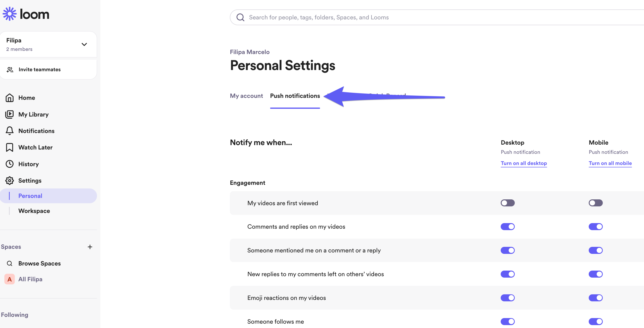Click Turn on all mobile link
Image resolution: width=644 pixels, height=328 pixels.
(610, 163)
